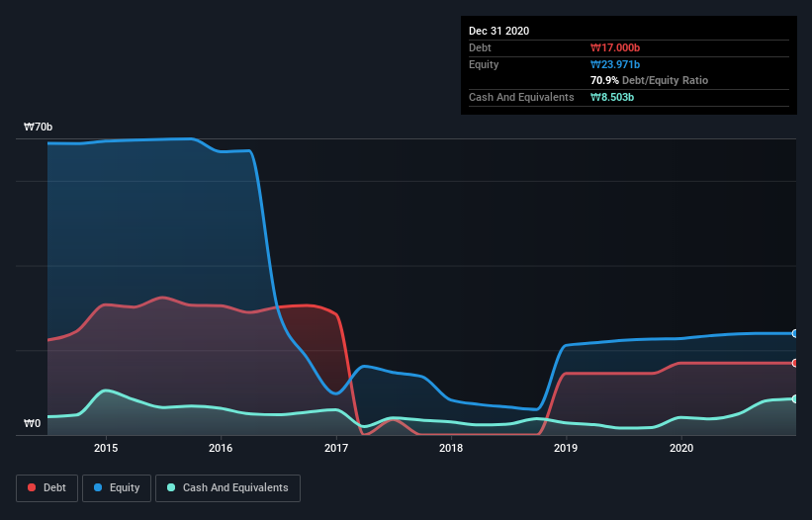
Task: Toggle the Cash And Equivalents legend button
Action: 227,488
